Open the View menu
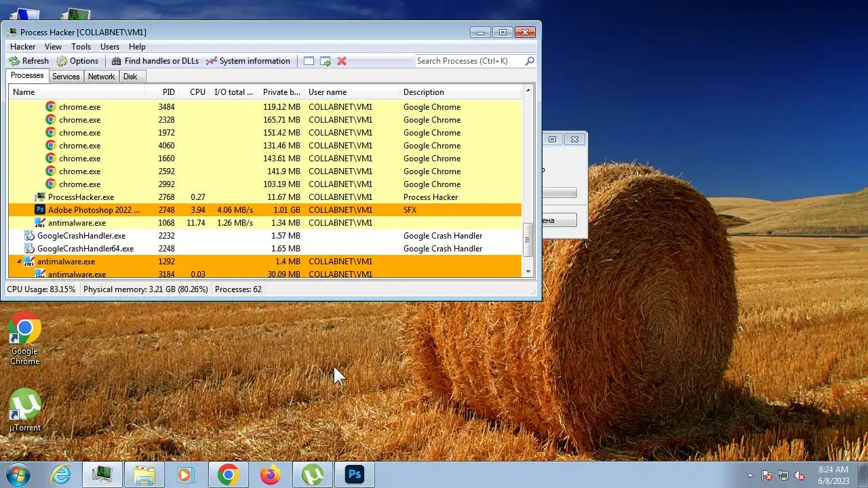The width and height of the screenshot is (868, 488). [x=53, y=47]
